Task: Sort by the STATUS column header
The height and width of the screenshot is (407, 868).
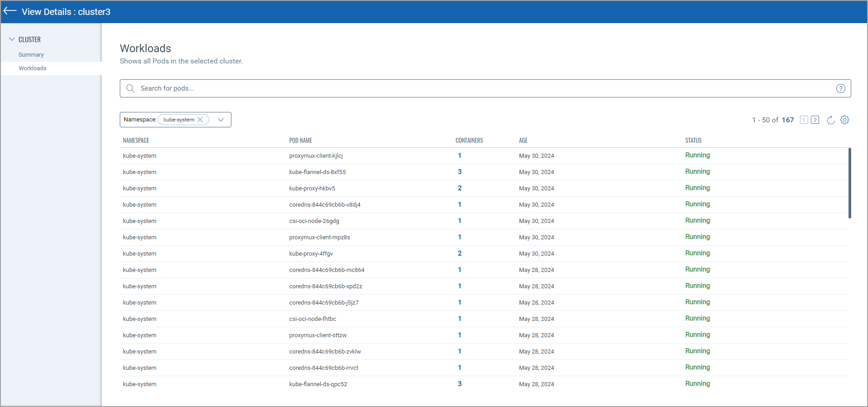Action: click(693, 141)
